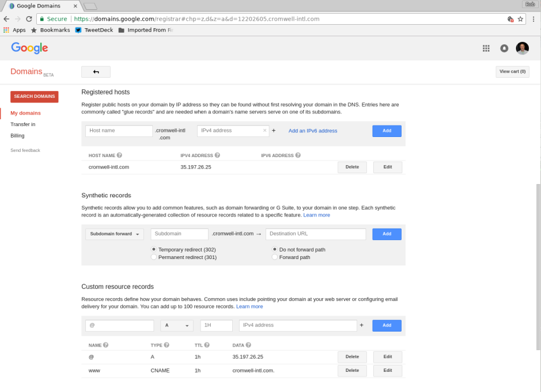Focus custom record IPv4 address field
Image resolution: width=541 pixels, height=392 pixels.
(298, 325)
